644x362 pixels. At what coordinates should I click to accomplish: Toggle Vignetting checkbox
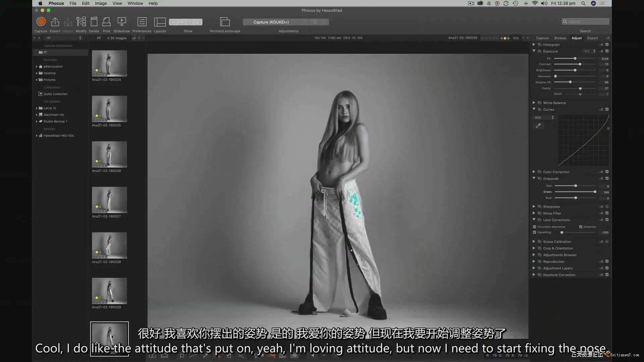[534, 232]
